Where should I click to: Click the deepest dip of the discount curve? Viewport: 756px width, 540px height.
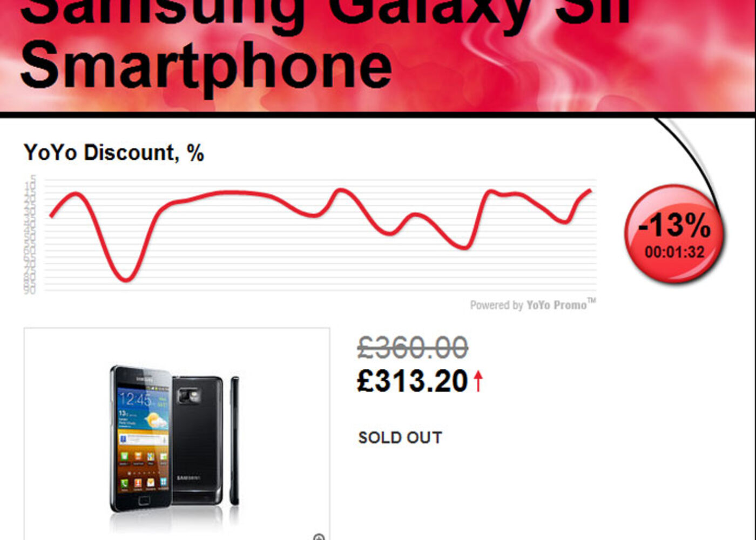tap(126, 279)
